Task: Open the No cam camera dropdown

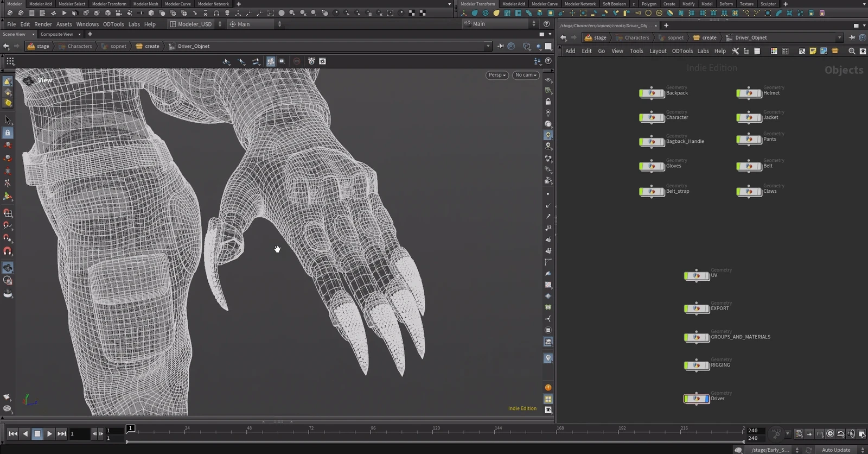Action: coord(526,75)
